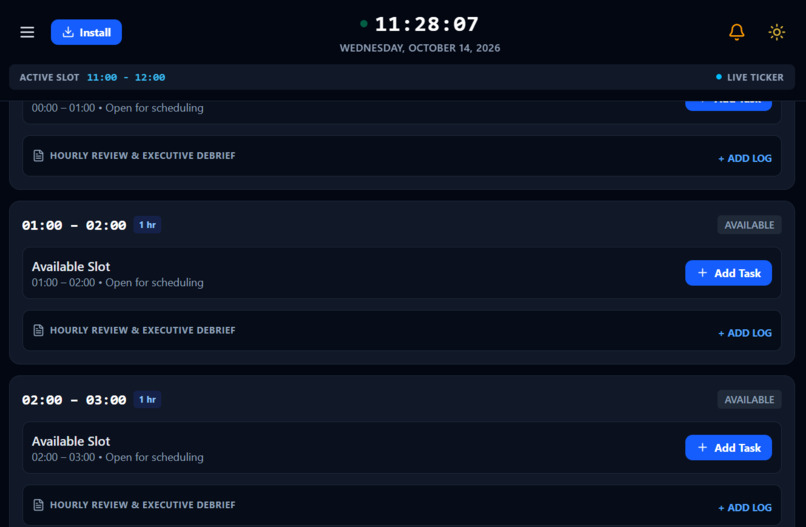
Task: Click the ACTIVE SLOT label
Action: coord(49,77)
